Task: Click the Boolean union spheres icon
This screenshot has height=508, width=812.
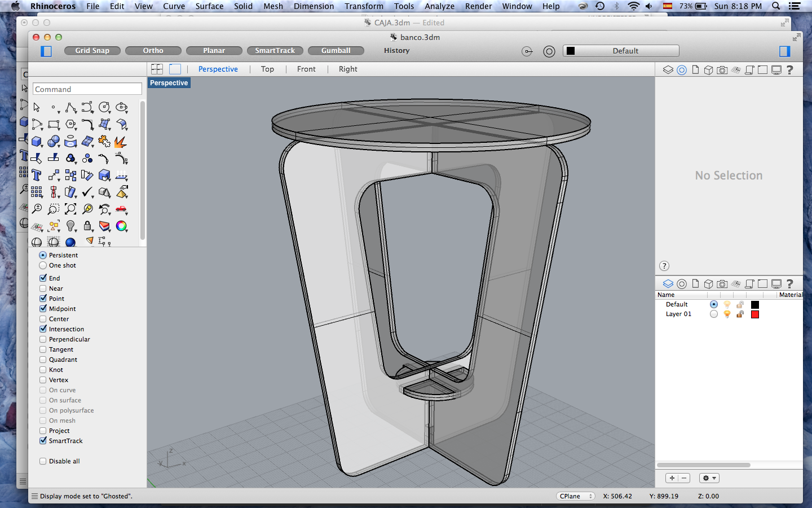Action: pos(54,141)
